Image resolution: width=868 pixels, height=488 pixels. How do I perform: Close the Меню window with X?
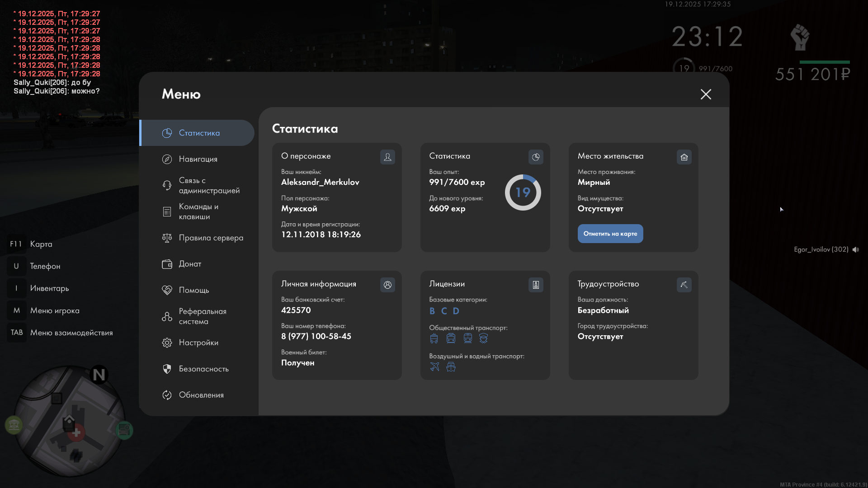706,94
